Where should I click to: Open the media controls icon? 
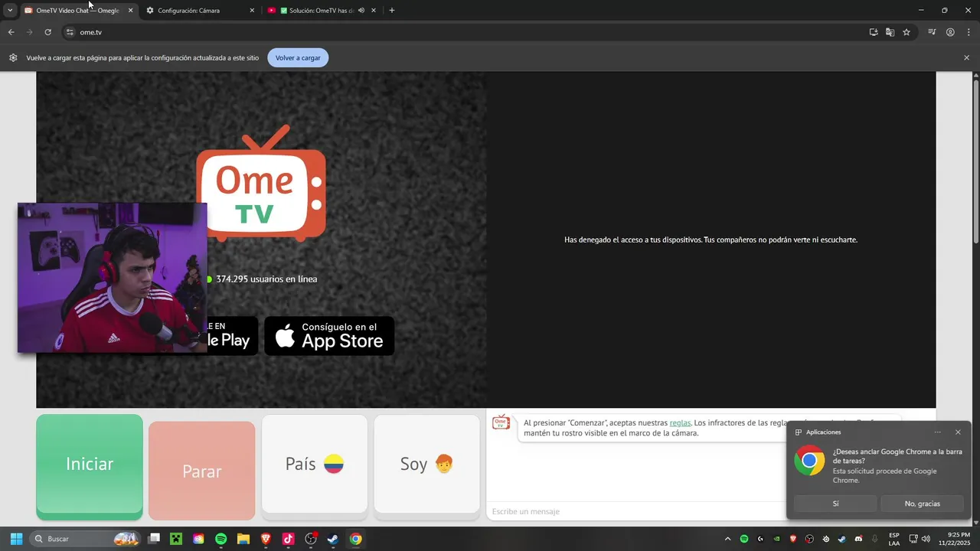(932, 32)
